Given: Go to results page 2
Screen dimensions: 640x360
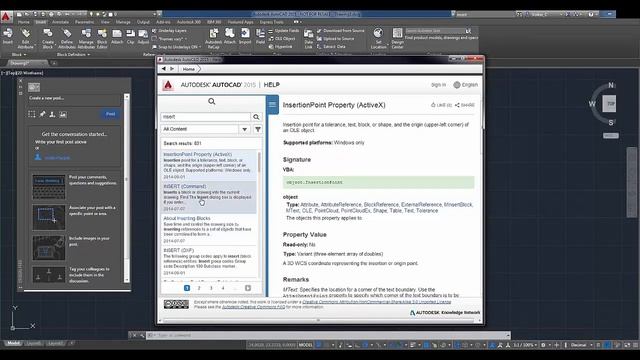Looking at the screenshot, I should 199,288.
